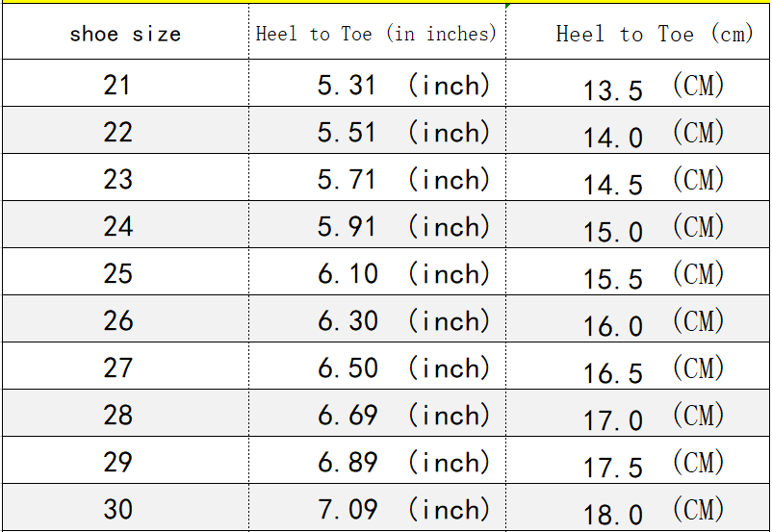
Task: Select the shoe size 21 cell
Action: (117, 86)
